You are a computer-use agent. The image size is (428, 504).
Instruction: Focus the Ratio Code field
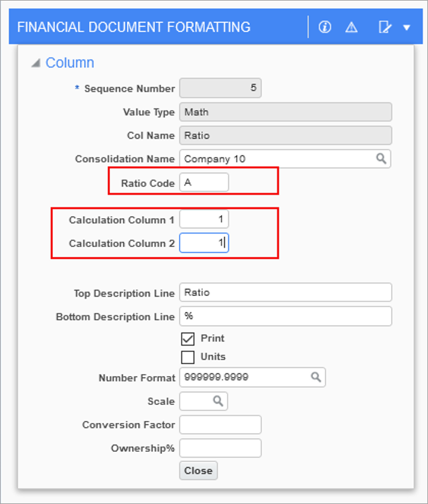(x=204, y=182)
